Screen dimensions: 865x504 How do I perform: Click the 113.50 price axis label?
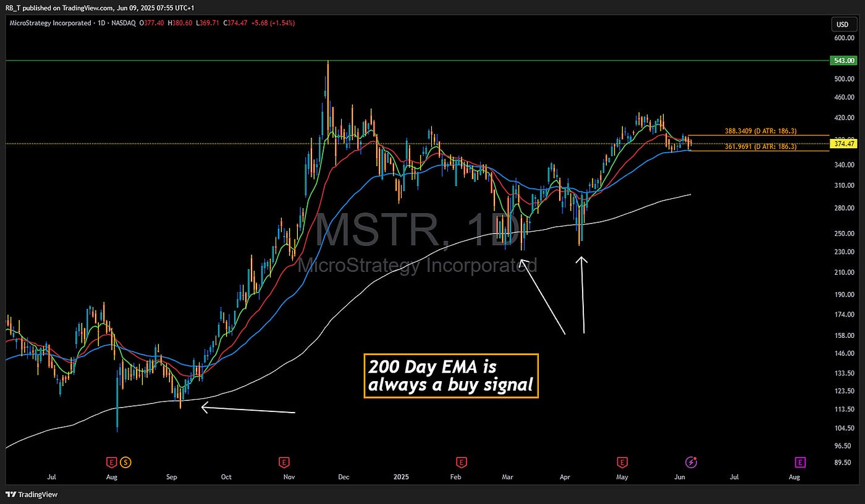tap(844, 409)
